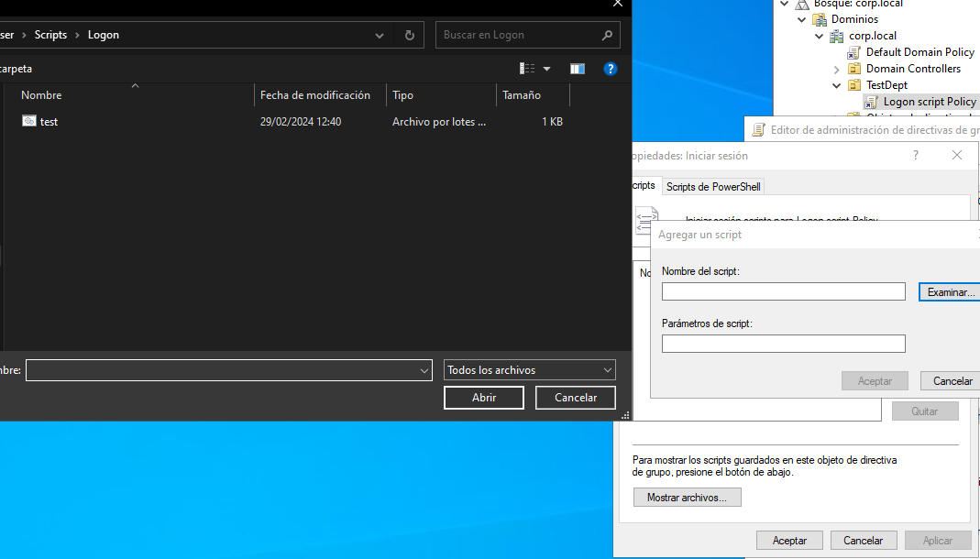Collapse the TestDept tree node
The height and width of the screenshot is (559, 980).
[836, 85]
